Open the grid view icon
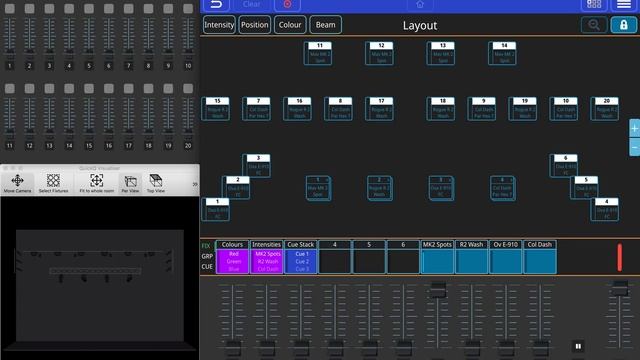Viewport: 640px width, 360px height. coord(593,4)
